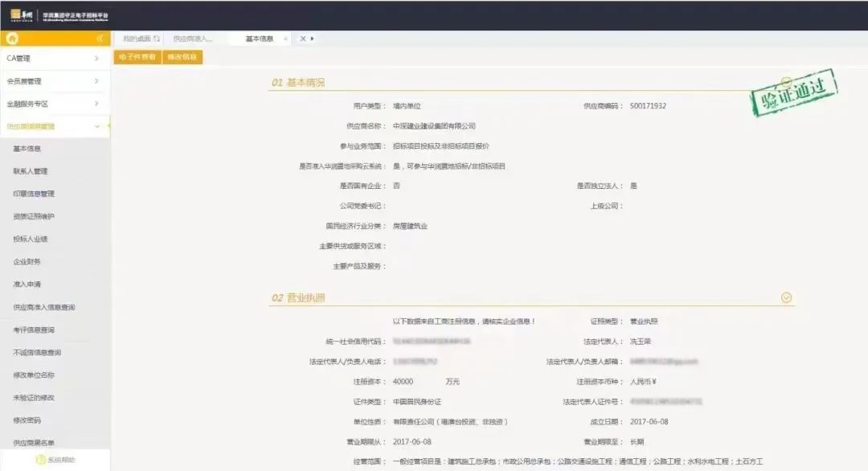Click the 电子件查看 button
The image size is (868, 471).
click(x=137, y=57)
